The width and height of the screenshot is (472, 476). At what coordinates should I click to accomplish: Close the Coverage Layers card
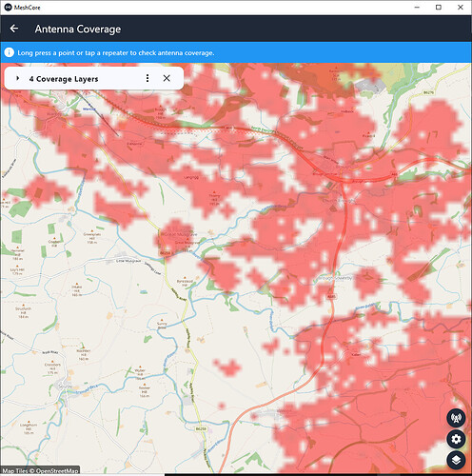point(167,78)
